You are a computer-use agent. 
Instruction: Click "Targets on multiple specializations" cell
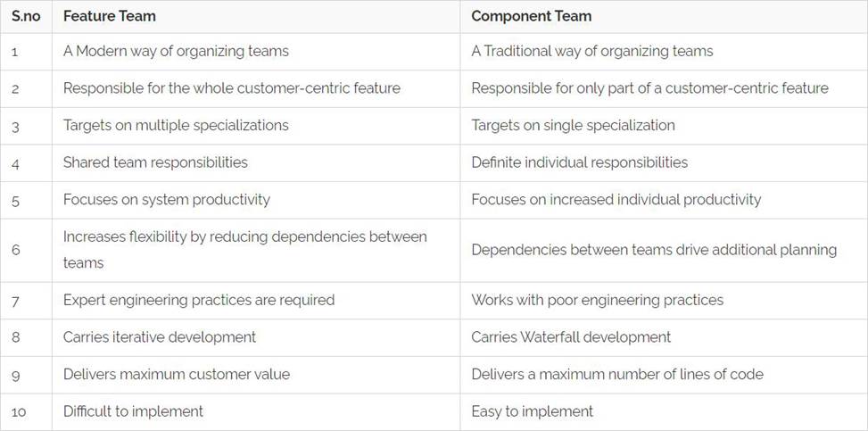coord(176,125)
